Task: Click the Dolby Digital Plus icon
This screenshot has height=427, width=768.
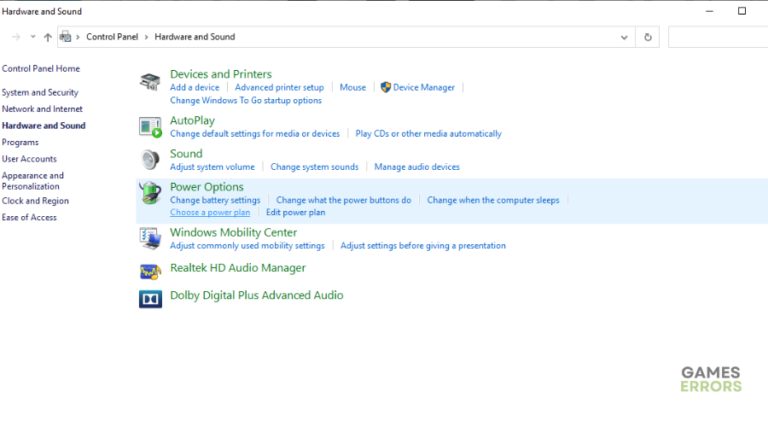Action: (150, 297)
